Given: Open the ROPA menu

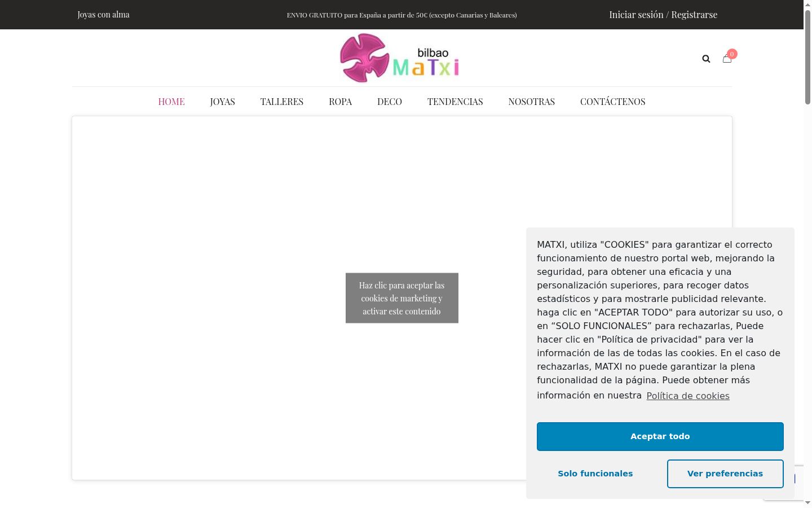Looking at the screenshot, I should click(x=341, y=102).
